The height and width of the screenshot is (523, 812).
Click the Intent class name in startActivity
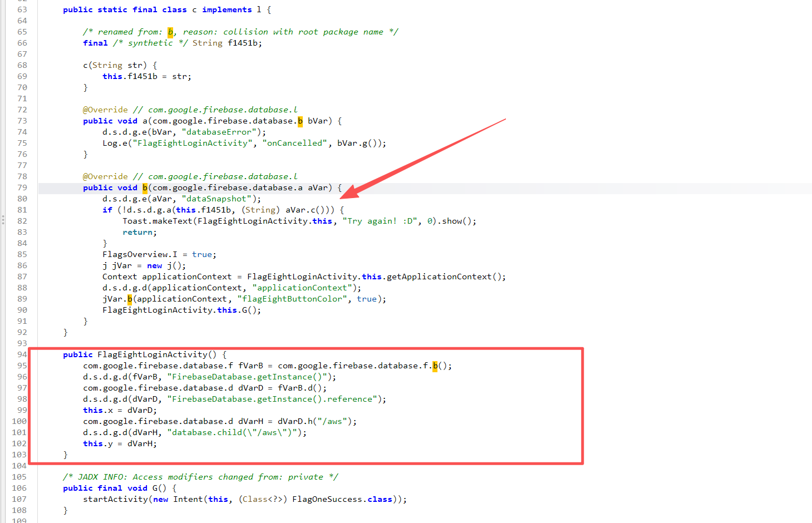tap(188, 499)
